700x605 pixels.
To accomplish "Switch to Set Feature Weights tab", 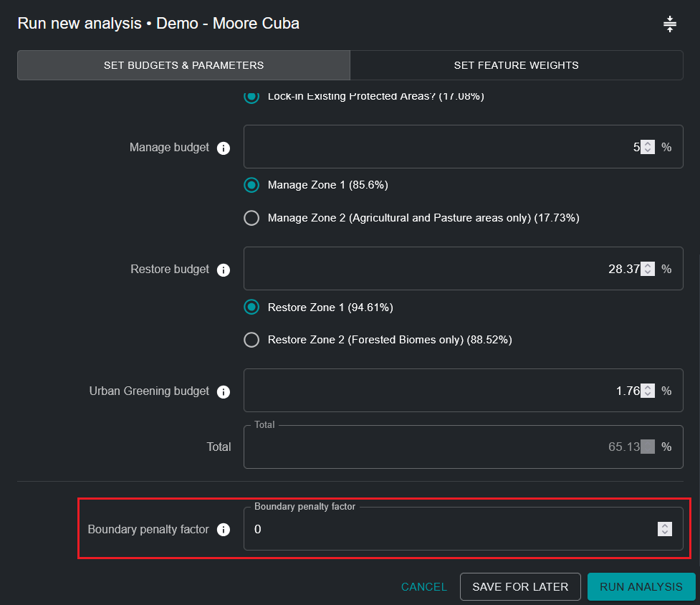I will [x=516, y=65].
